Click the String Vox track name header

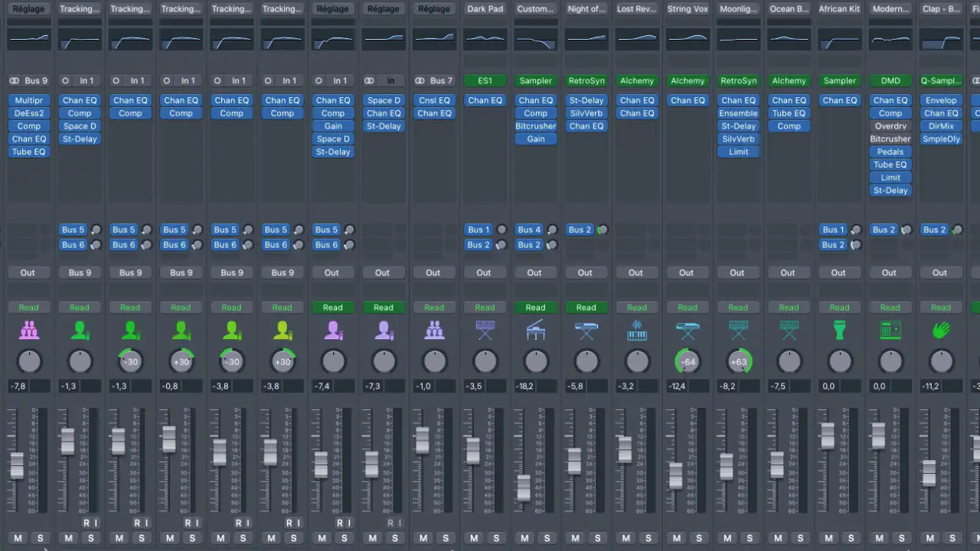coord(687,8)
